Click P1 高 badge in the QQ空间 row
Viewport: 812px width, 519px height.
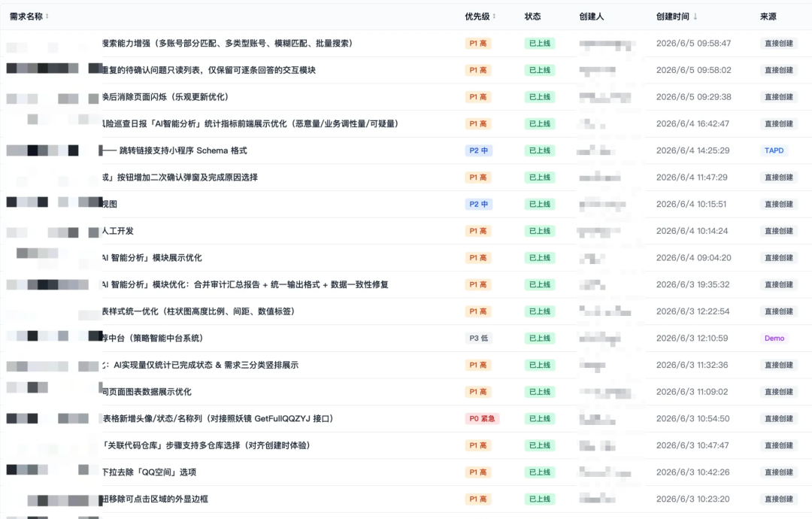[478, 472]
